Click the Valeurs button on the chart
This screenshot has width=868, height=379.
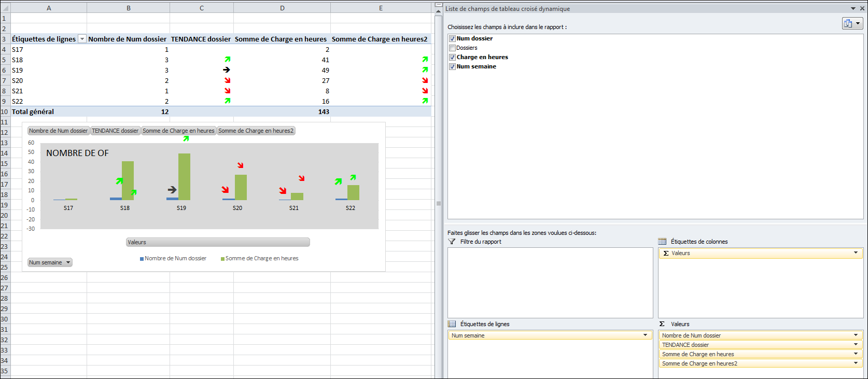tap(218, 242)
